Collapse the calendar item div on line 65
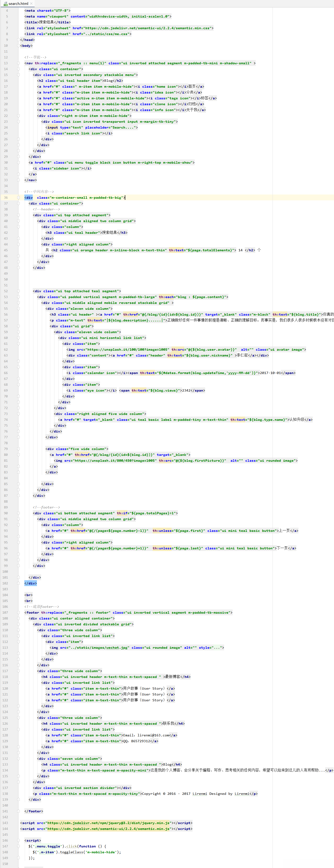334x868 pixels. coord(18,367)
